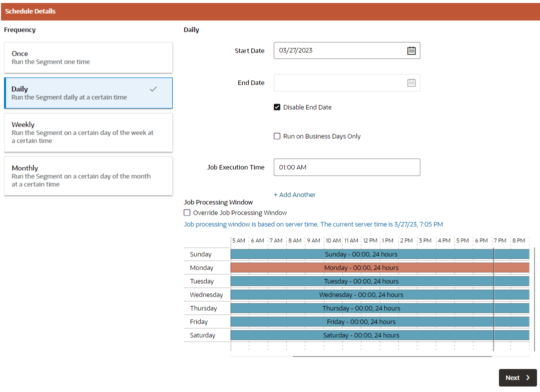Click the Job Execution Time field
This screenshot has height=392, width=540.
coord(347,167)
